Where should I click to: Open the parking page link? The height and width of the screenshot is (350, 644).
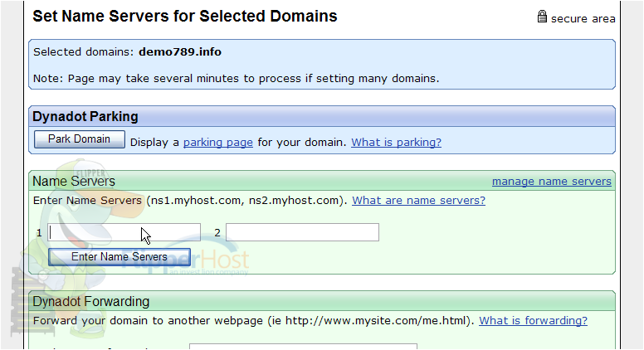tap(217, 143)
